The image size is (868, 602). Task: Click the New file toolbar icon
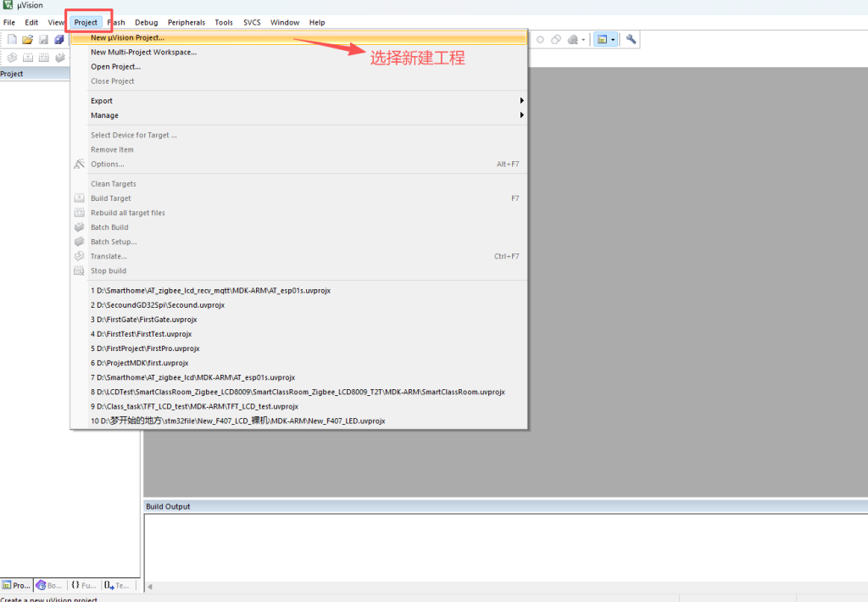pyautogui.click(x=12, y=40)
